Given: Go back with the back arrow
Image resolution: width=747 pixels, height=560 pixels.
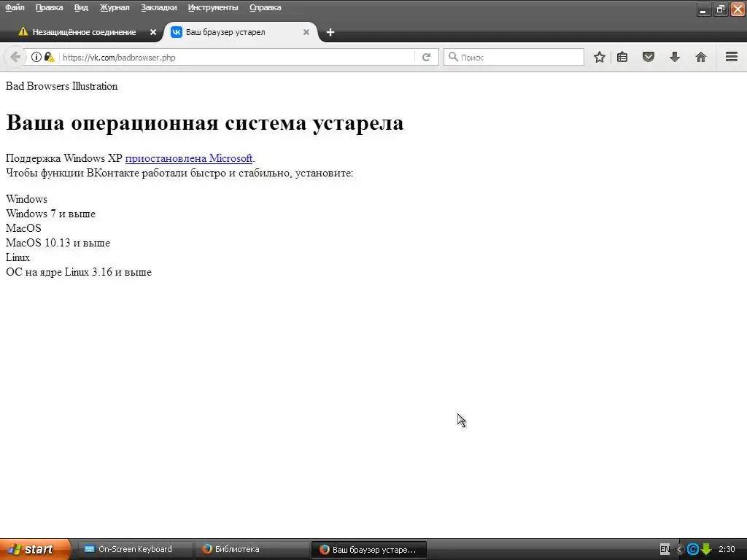Looking at the screenshot, I should point(15,57).
